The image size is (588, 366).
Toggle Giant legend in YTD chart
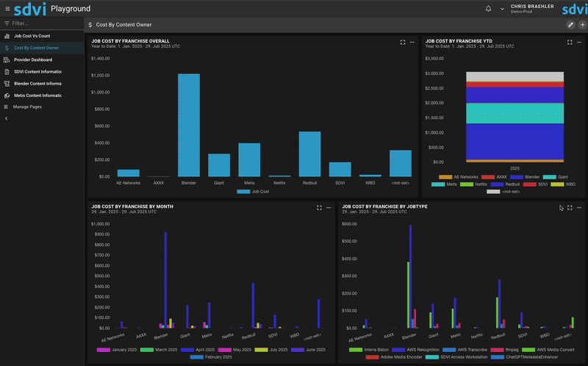click(x=555, y=177)
